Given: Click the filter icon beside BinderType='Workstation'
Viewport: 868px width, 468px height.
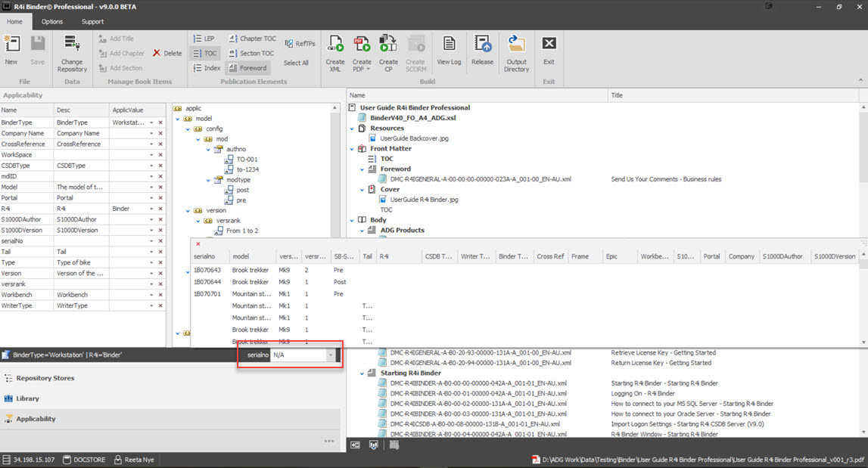Looking at the screenshot, I should [6, 355].
